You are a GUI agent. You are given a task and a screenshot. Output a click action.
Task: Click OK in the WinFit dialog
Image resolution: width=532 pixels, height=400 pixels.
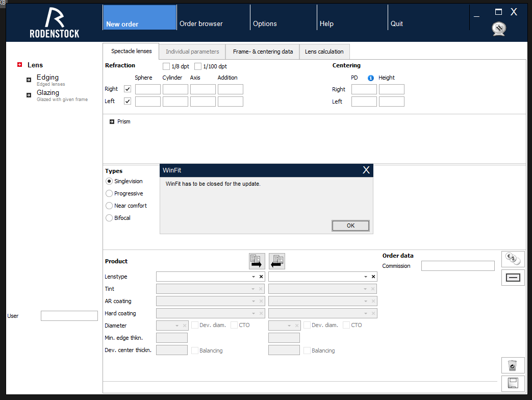pyautogui.click(x=350, y=226)
